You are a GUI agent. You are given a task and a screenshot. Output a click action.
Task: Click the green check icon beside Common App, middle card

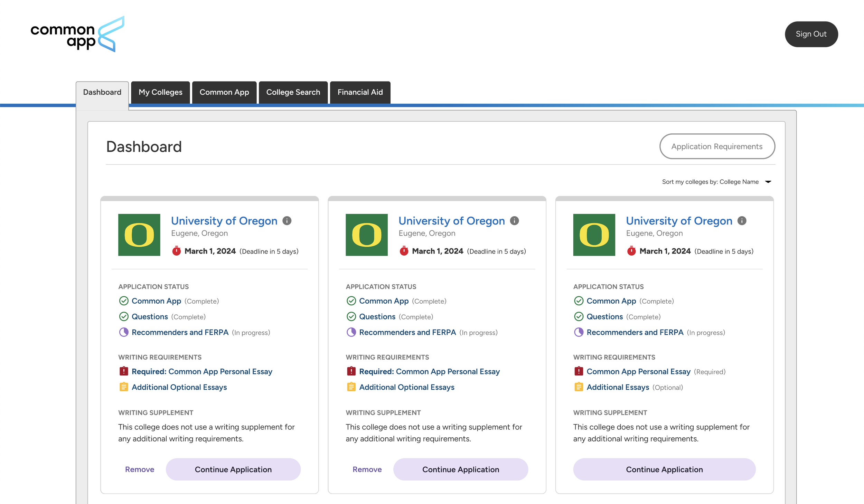351,301
